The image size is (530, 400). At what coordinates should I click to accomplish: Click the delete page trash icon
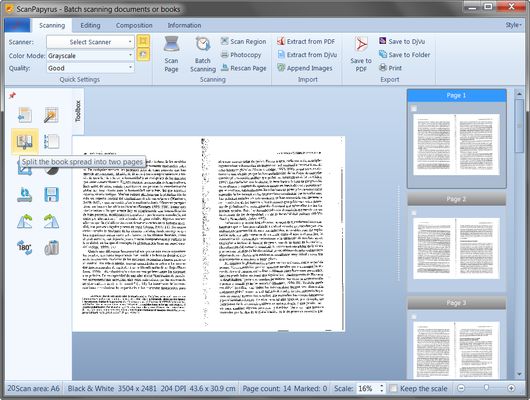52,248
